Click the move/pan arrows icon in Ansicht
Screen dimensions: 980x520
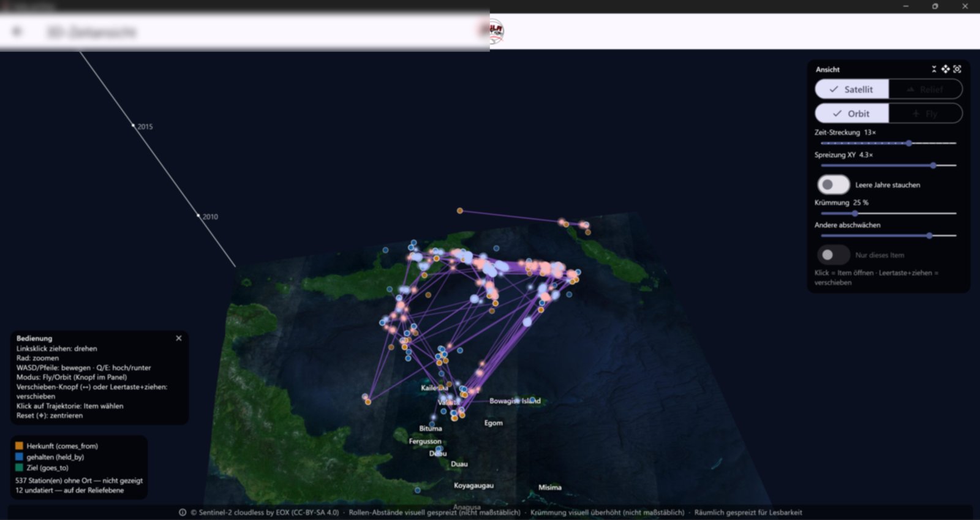(946, 69)
